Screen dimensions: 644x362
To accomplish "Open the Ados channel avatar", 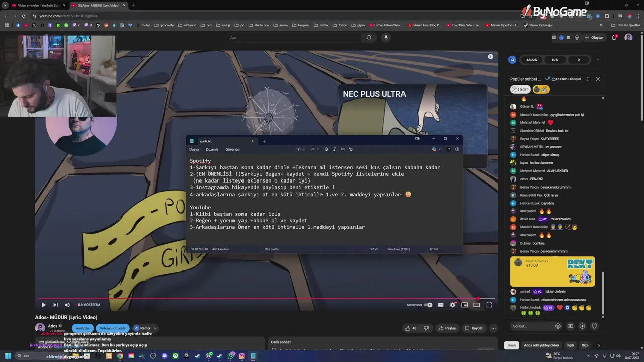I will pyautogui.click(x=40, y=328).
